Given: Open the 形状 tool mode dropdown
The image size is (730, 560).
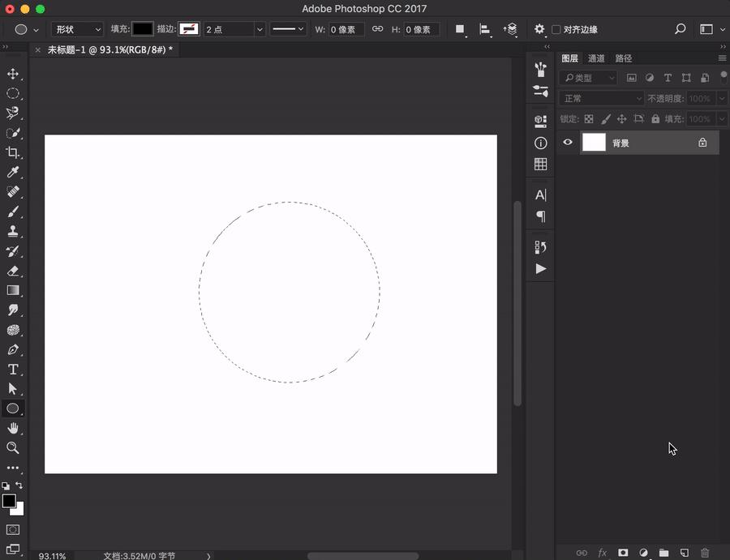Looking at the screenshot, I should 78,29.
